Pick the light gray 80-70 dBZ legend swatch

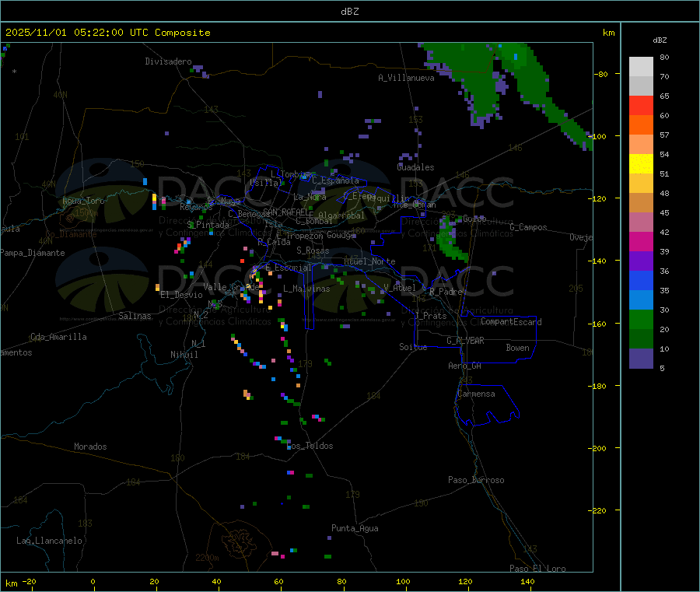641,67
